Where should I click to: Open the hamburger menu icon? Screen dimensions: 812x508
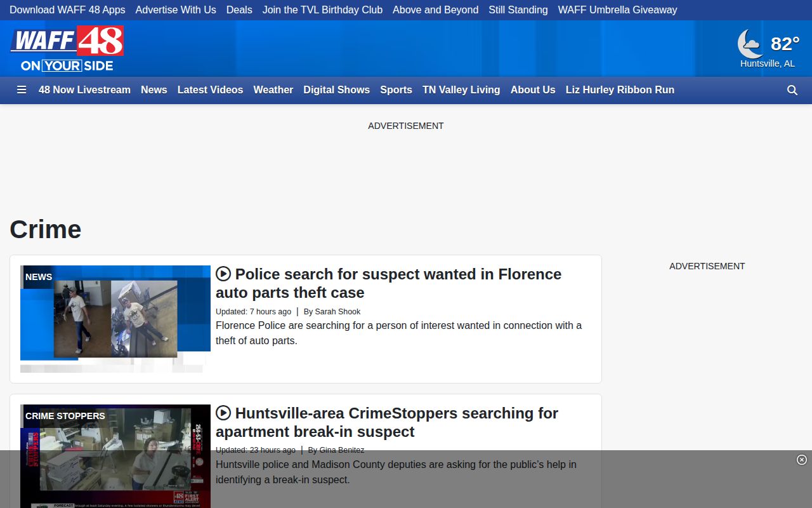tap(22, 90)
